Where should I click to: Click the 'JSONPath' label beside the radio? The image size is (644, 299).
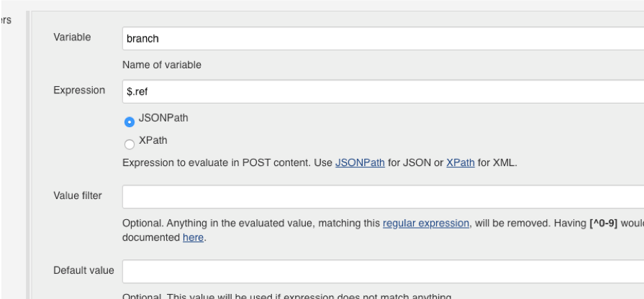coord(163,118)
